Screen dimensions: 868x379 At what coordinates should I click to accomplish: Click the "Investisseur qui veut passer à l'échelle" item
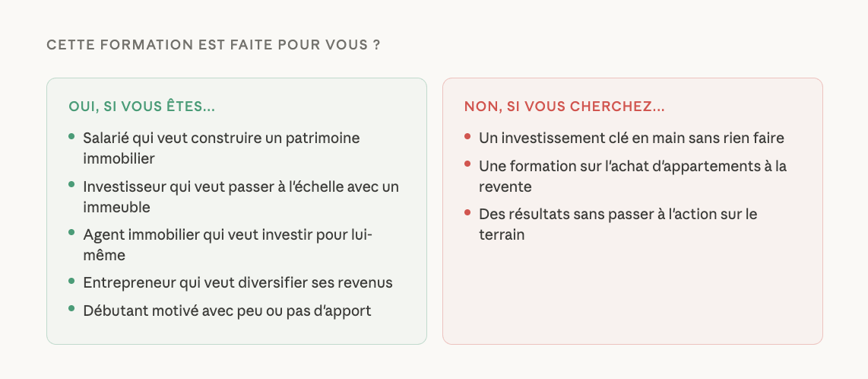point(240,196)
